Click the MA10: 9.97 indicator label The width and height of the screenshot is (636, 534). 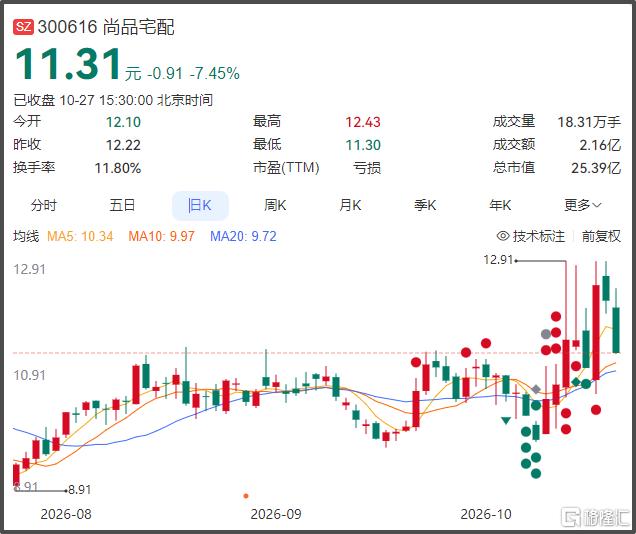(x=161, y=236)
